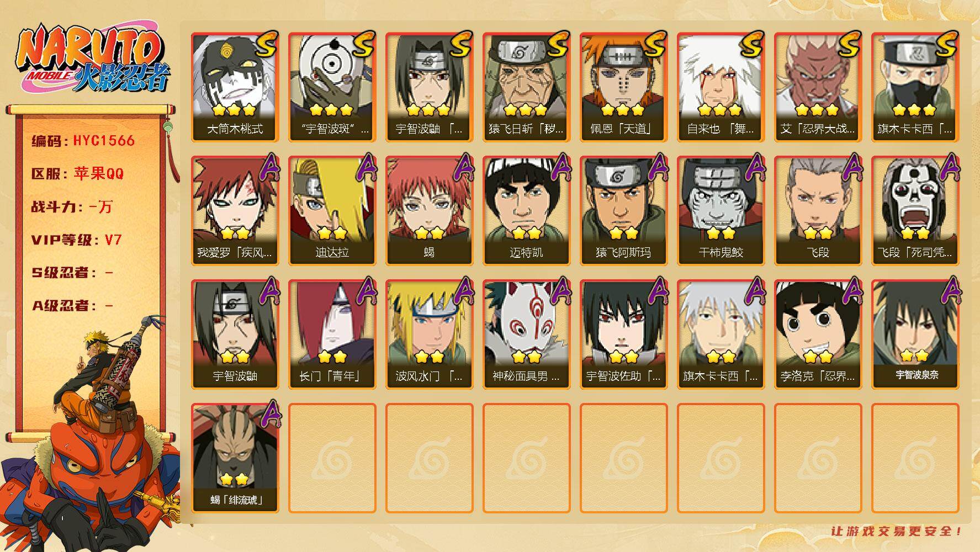This screenshot has height=552, width=980.
Task: Click the 区服 苹果QQ server text
Action: (78, 174)
